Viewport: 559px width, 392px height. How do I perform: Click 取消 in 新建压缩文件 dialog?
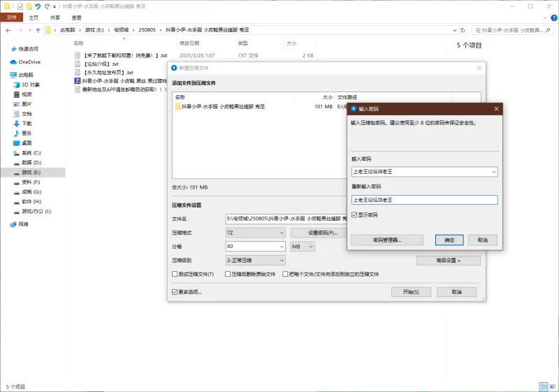pyautogui.click(x=457, y=292)
